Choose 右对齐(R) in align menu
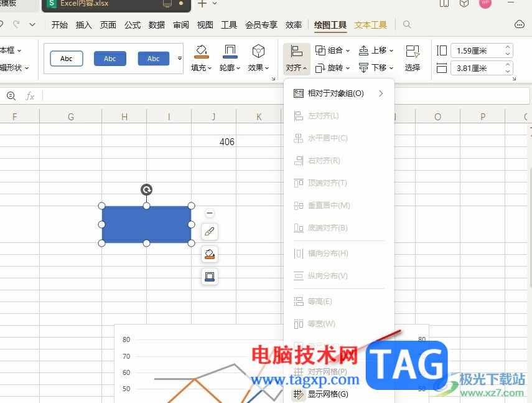The image size is (532, 403). 339,161
